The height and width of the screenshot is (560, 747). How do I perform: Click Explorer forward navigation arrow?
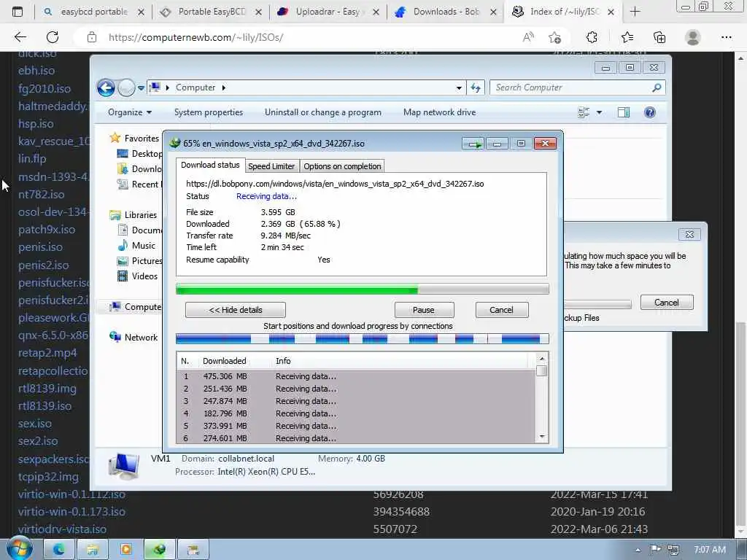click(126, 87)
